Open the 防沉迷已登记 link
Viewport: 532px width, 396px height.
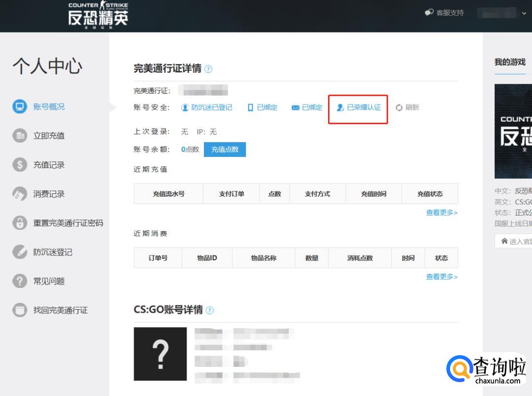(212, 108)
